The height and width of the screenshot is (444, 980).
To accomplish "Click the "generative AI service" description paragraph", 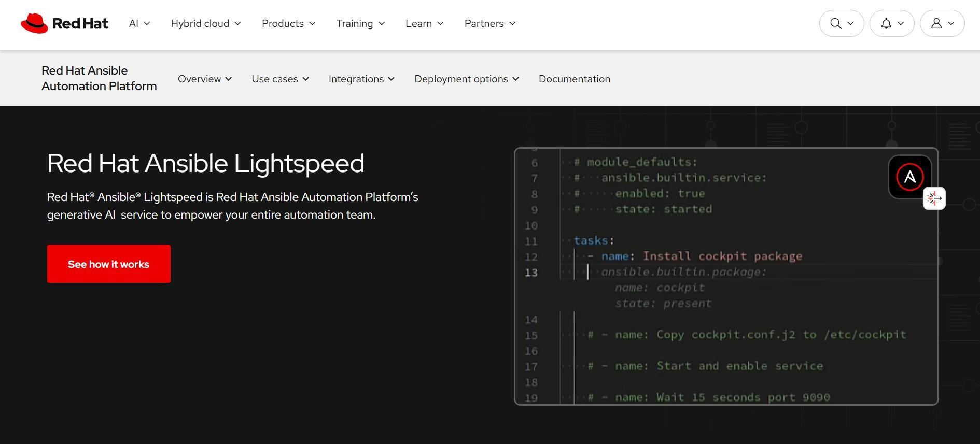I will [x=233, y=206].
